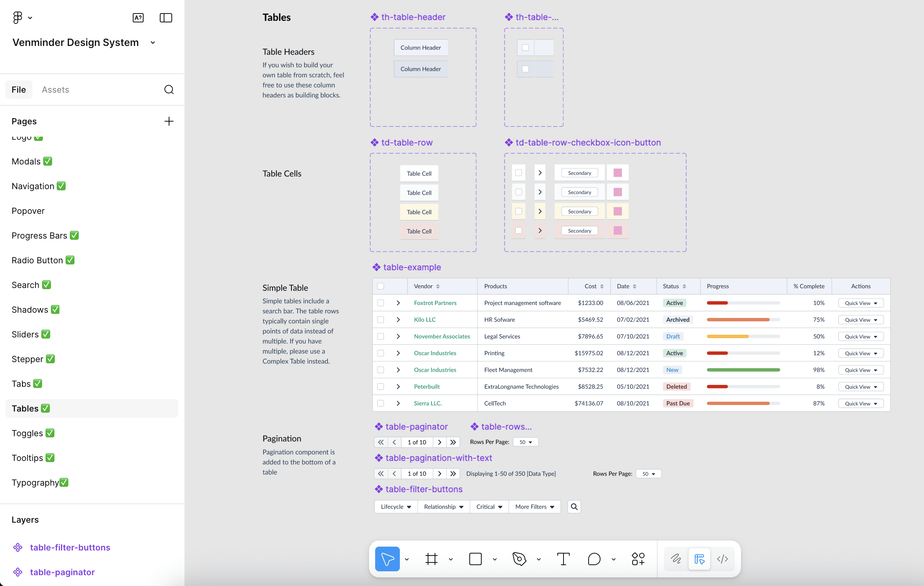Image resolution: width=924 pixels, height=586 pixels.
Task: Switch to the Assets tab
Action: pos(55,90)
